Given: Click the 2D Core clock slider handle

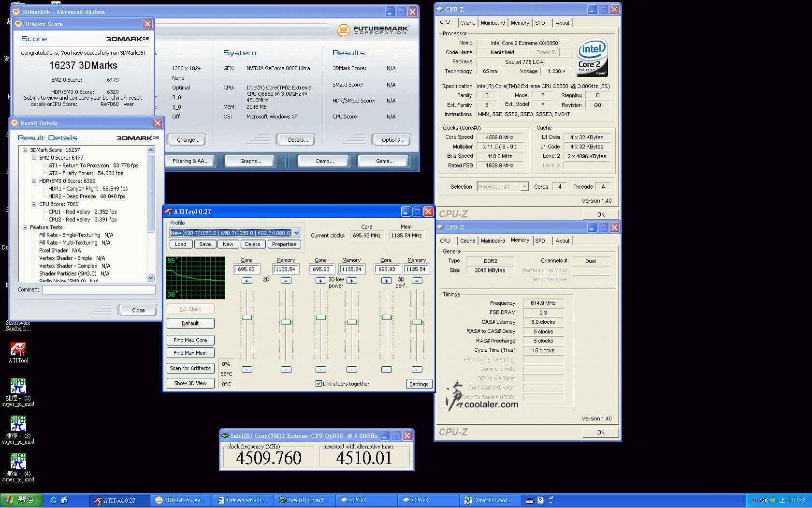Looking at the screenshot, I should [247, 317].
